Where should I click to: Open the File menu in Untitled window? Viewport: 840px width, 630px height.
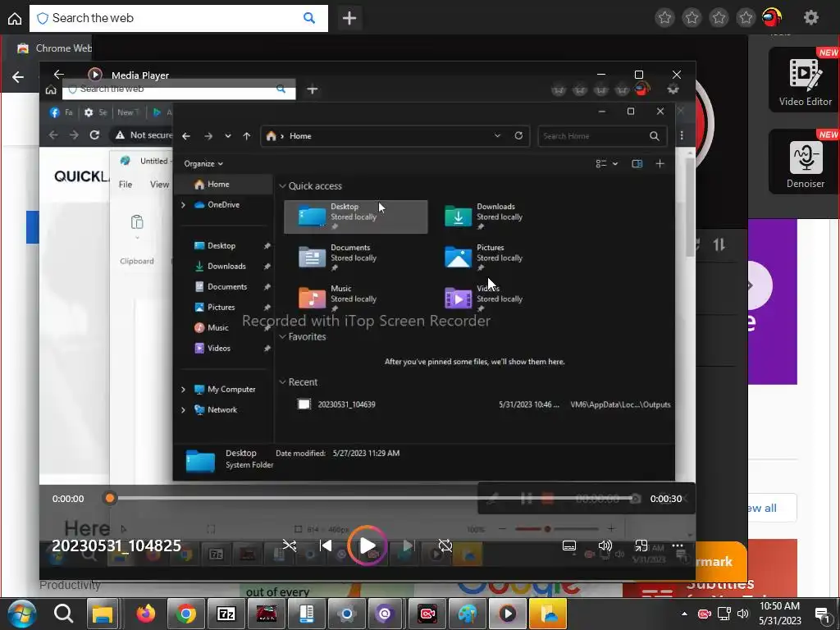click(126, 185)
